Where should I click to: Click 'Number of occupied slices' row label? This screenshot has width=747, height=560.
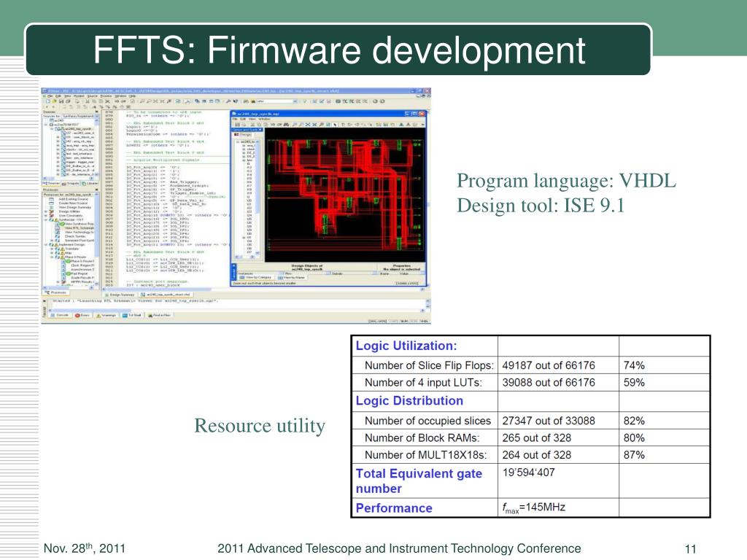[x=427, y=421]
